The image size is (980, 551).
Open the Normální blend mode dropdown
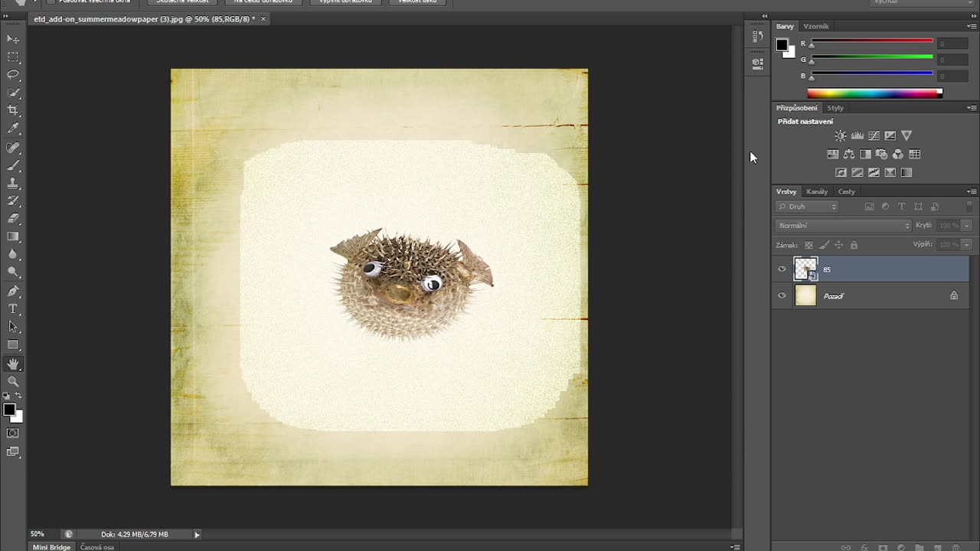(x=843, y=226)
